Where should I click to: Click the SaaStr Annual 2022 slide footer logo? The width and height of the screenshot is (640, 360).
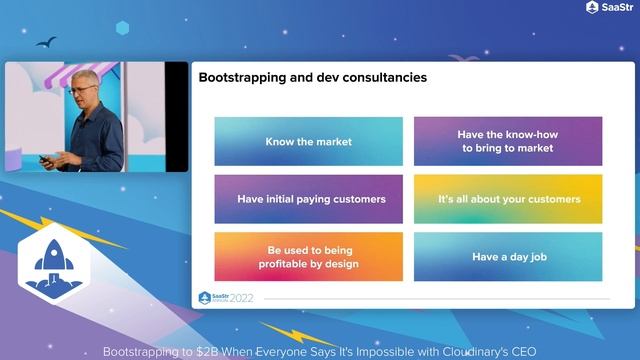226,298
